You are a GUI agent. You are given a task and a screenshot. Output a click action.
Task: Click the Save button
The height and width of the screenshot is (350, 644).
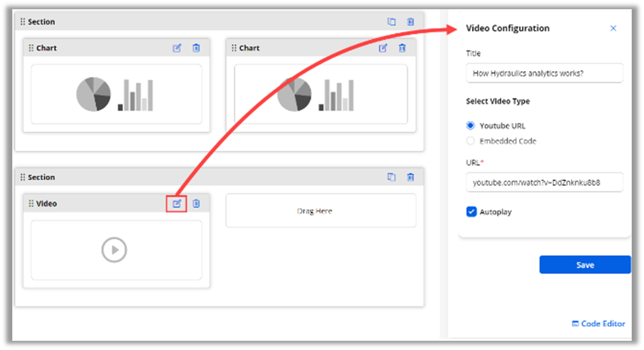tap(584, 264)
